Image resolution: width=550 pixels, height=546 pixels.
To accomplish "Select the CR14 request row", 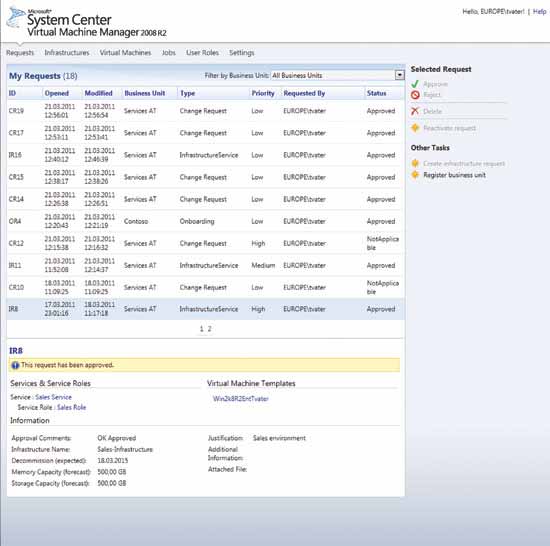I will point(205,199).
